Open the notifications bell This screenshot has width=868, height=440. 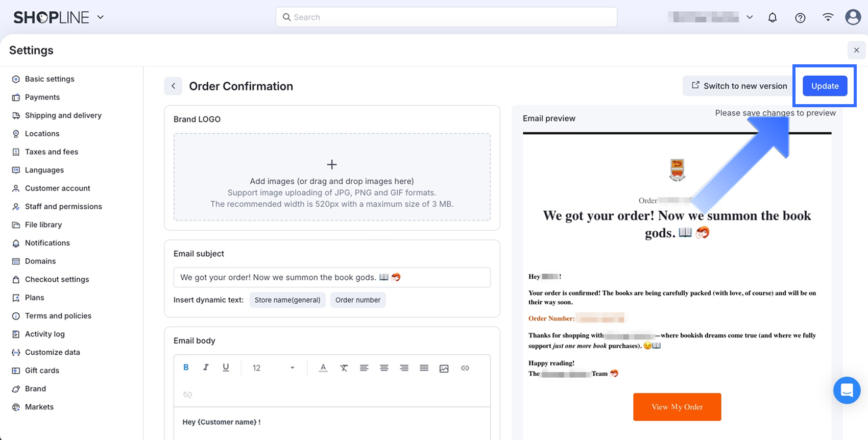tap(773, 17)
